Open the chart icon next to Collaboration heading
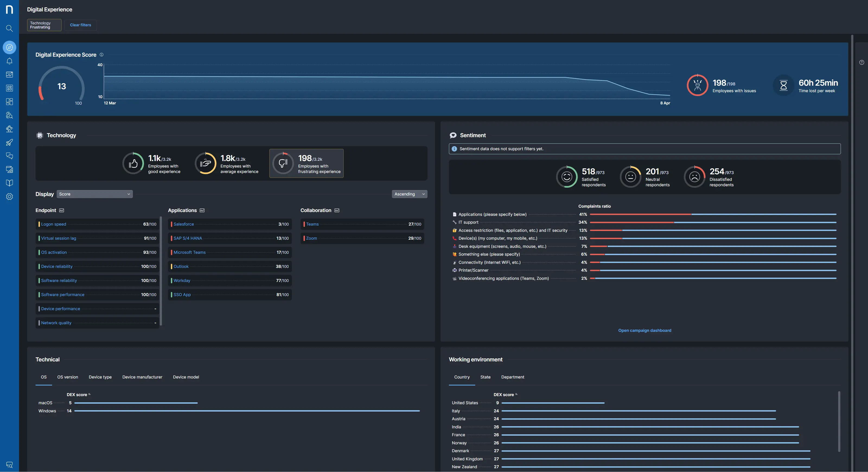This screenshot has width=868, height=472. click(337, 210)
